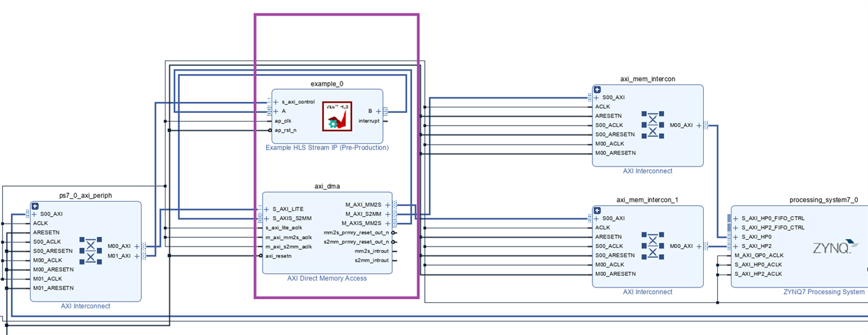Click the ZYNQ7 Processing System label
The image size is (868, 335).
tap(824, 292)
